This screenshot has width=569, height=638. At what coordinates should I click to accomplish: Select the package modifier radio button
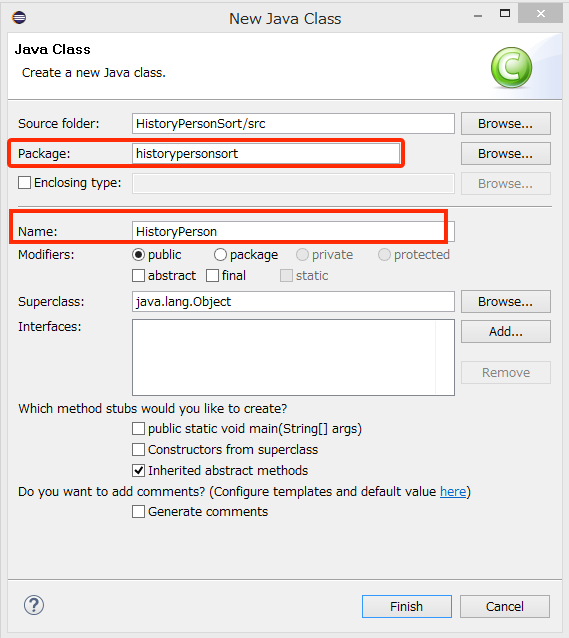tap(220, 255)
